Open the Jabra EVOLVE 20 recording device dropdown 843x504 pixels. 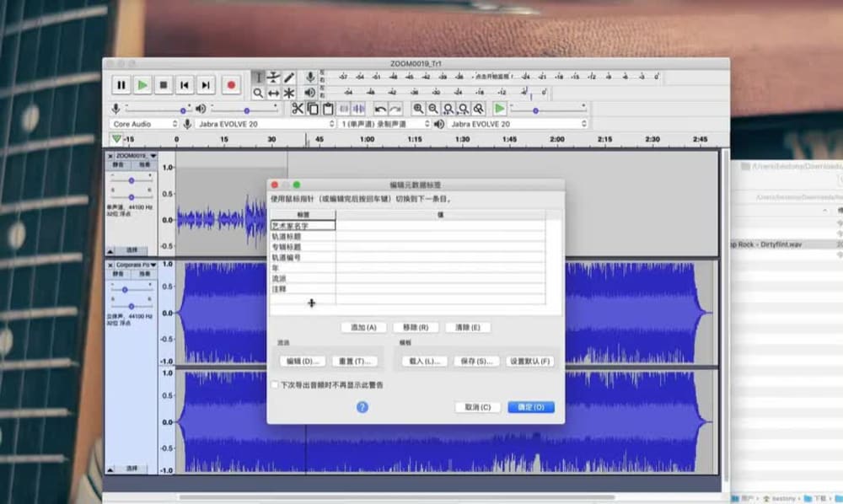[x=266, y=124]
